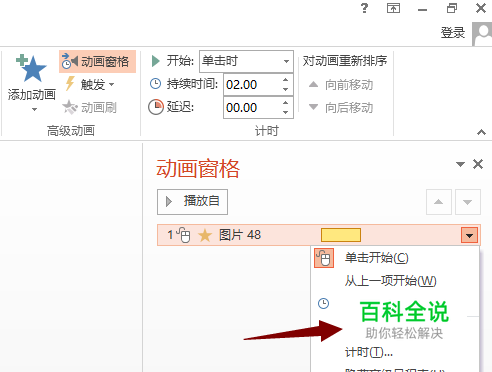Screen dimensions: 492x372
Task: Restore down the PowerPoint window
Action: pos(452,8)
